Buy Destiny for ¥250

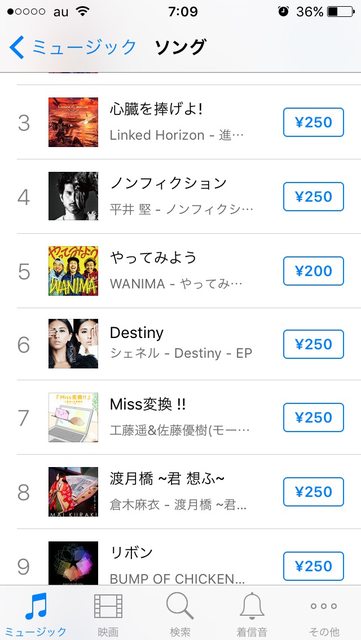click(x=314, y=344)
